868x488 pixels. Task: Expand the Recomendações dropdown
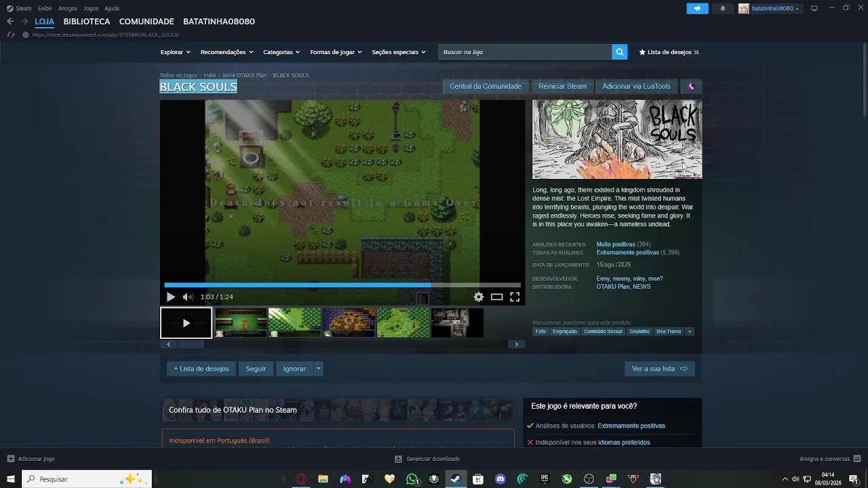(x=226, y=52)
